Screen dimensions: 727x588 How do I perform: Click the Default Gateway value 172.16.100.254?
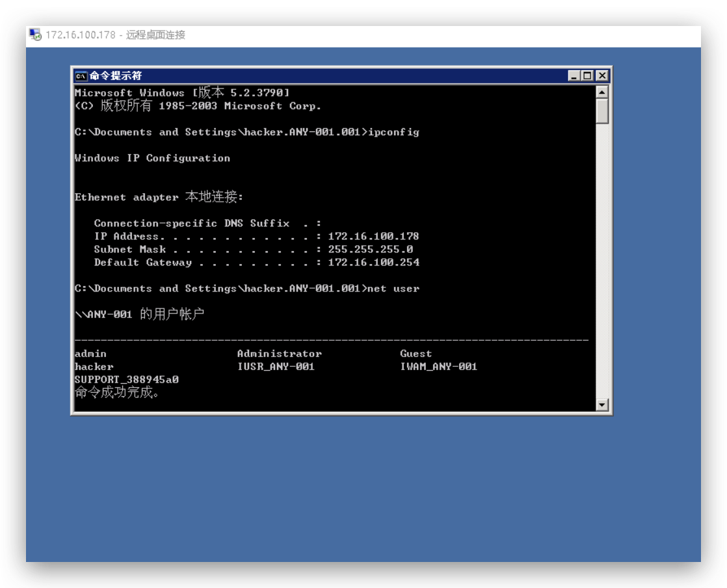point(374,262)
